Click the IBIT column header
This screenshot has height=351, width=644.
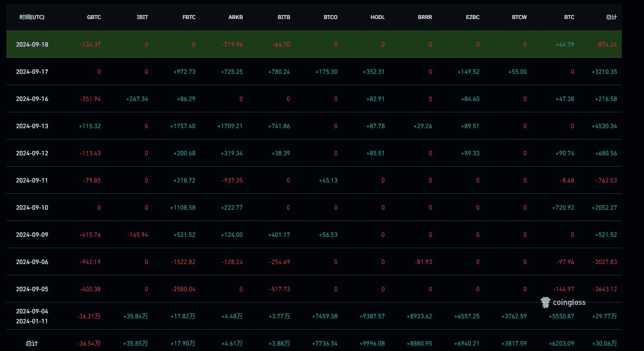[x=143, y=17]
